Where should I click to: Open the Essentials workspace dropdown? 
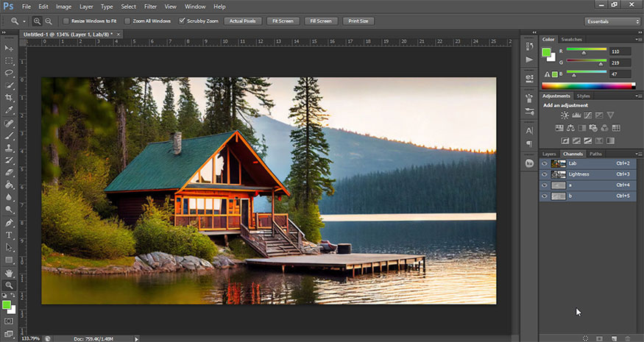pyautogui.click(x=612, y=21)
